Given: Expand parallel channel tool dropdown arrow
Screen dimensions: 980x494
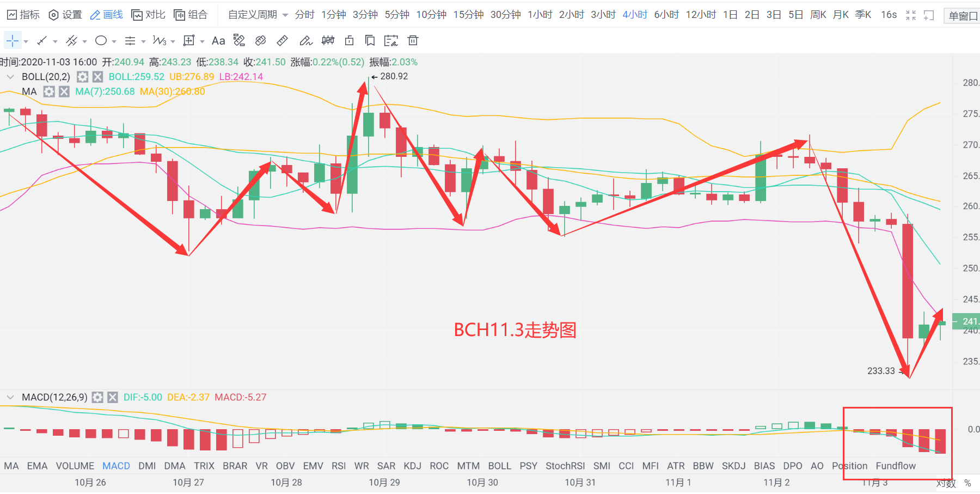Looking at the screenshot, I should coord(84,41).
